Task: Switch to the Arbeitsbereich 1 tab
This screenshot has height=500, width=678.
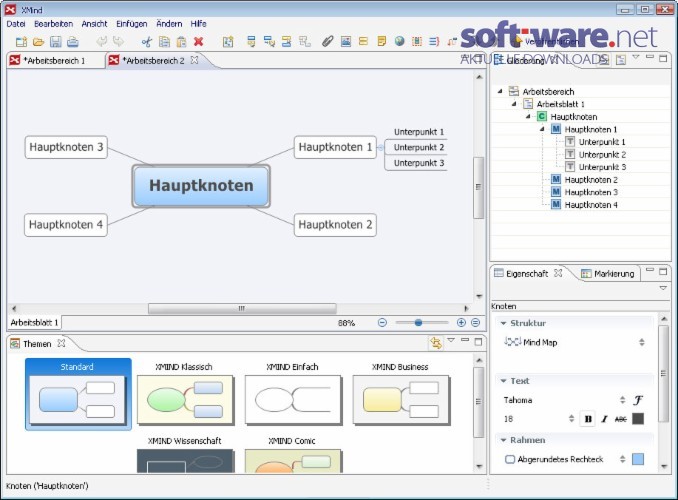Action: tap(54, 61)
